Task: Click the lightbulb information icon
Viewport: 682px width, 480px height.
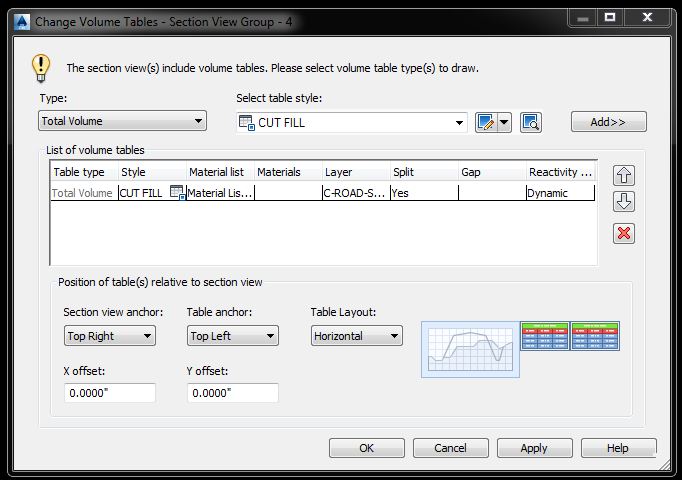Action: (x=41, y=68)
